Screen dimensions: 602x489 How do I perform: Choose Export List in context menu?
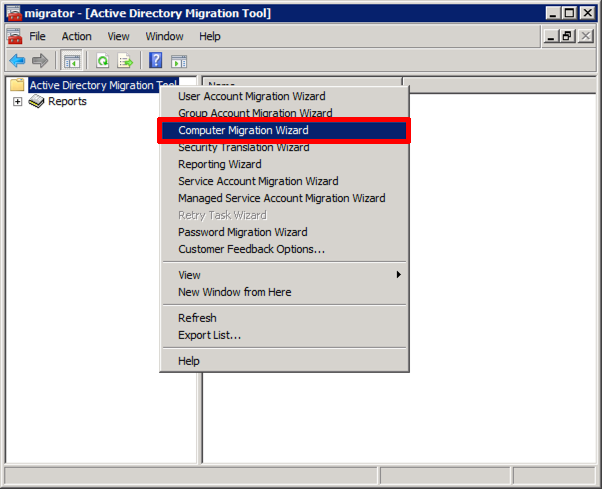tap(284, 335)
